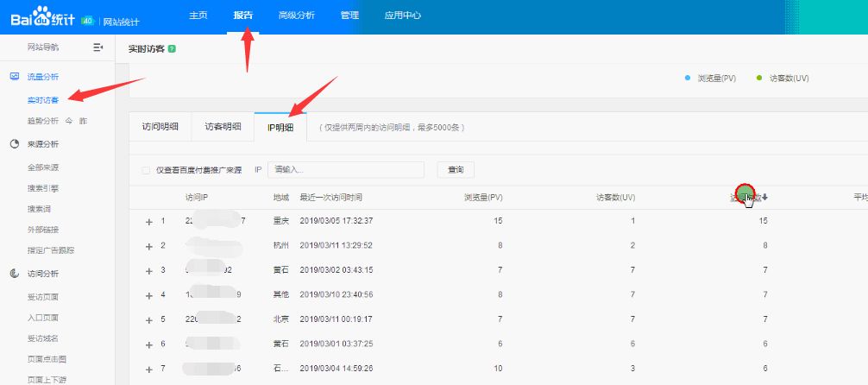Viewport: 868px width, 385px height.
Task: Check 仅查看百度付费推广来源 checkbox
Action: (x=146, y=170)
